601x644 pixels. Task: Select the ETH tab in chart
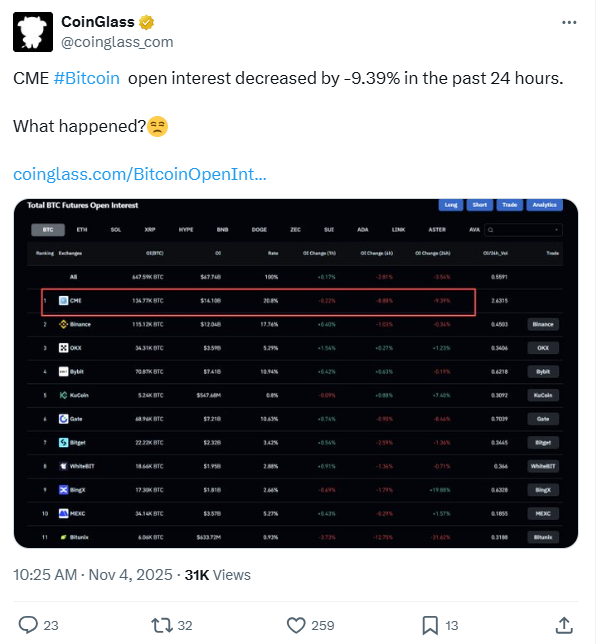[x=82, y=229]
